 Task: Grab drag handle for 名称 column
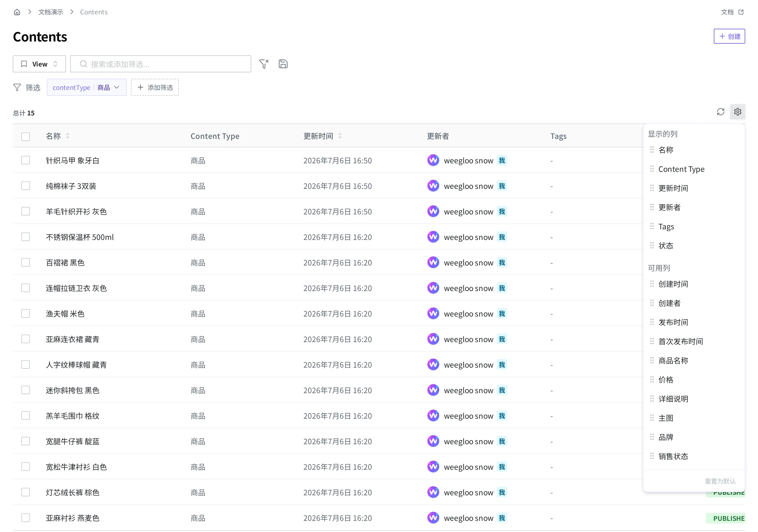(652, 150)
